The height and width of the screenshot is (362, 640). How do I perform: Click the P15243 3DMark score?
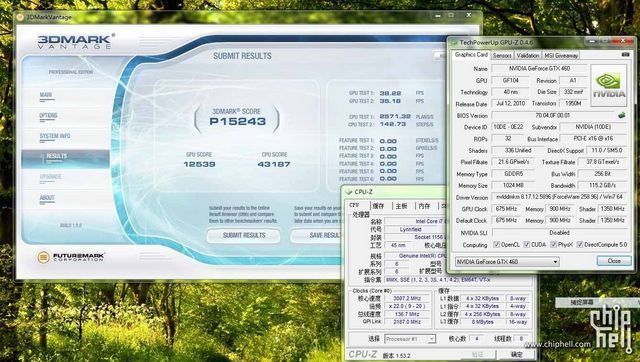(238, 121)
